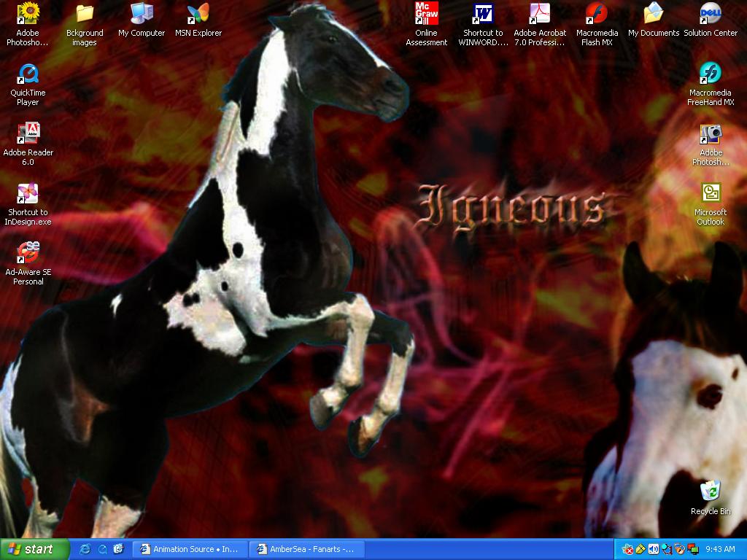Viewport: 747px width, 560px height.
Task: Switch to the AmberSea - Fanarts taskbar window
Action: pos(307,549)
